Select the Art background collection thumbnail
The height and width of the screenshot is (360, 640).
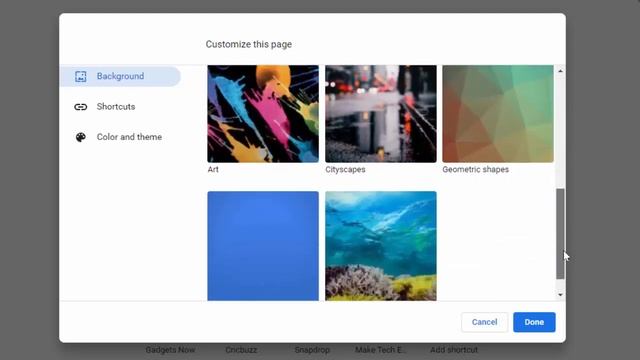(x=263, y=114)
